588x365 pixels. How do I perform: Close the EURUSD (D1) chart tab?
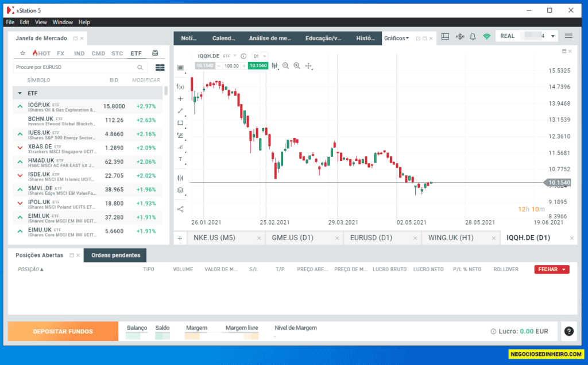415,238
